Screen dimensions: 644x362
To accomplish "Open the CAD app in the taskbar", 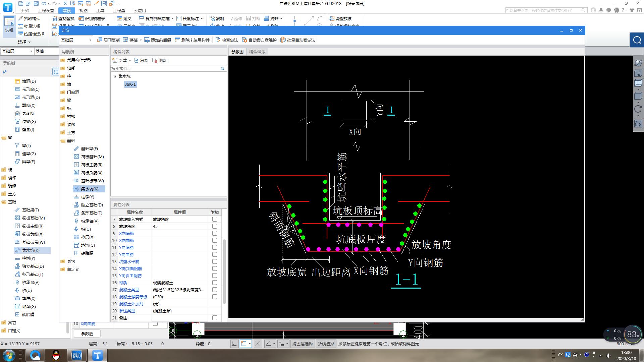I will [77, 355].
